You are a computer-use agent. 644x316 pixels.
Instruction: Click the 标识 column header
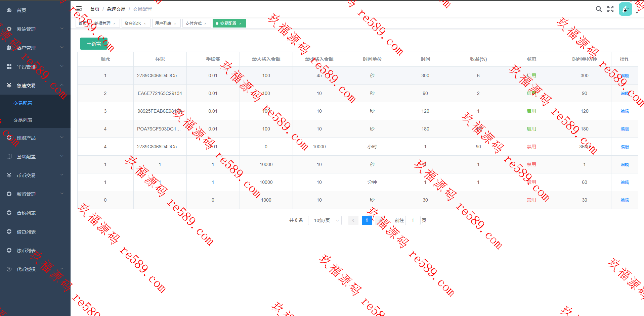(160, 59)
